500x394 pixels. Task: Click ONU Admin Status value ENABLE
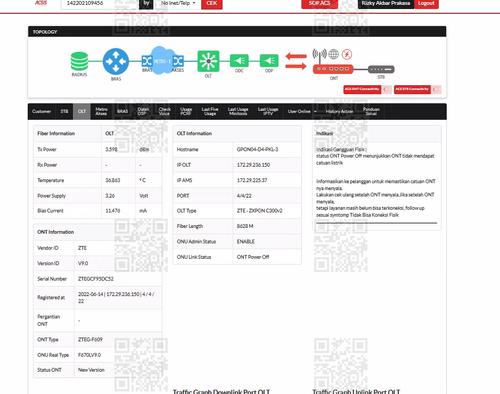click(x=246, y=241)
